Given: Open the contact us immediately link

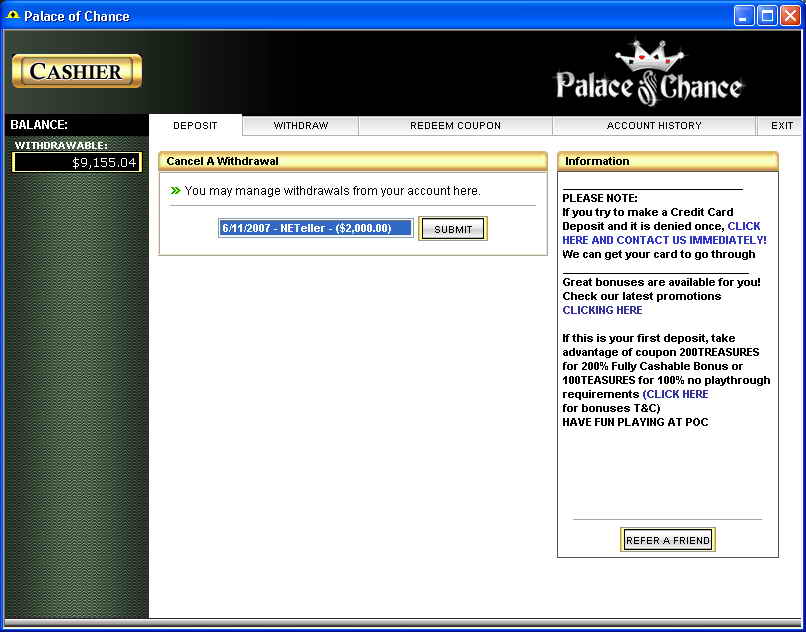Looking at the screenshot, I should click(664, 240).
